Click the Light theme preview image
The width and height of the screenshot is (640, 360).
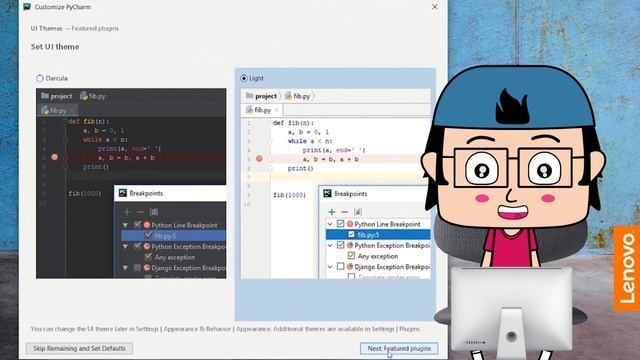pyautogui.click(x=336, y=184)
